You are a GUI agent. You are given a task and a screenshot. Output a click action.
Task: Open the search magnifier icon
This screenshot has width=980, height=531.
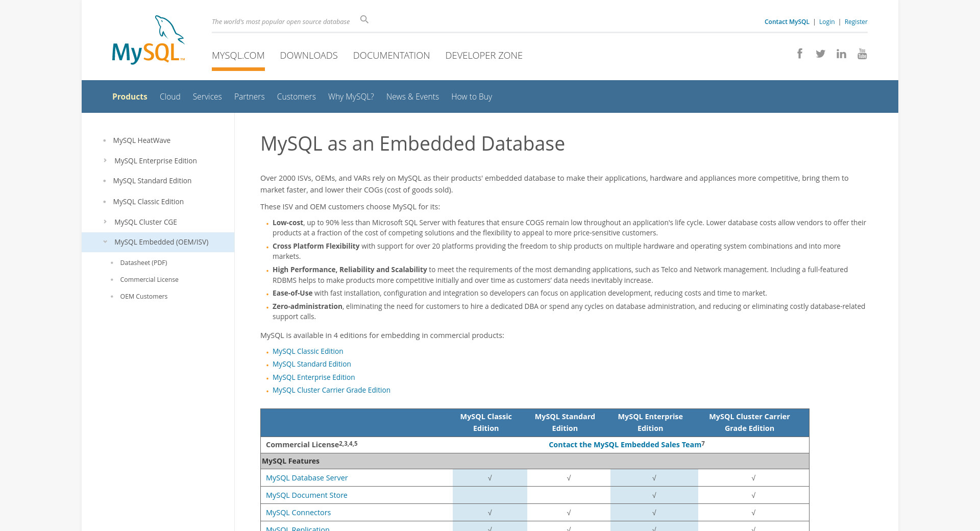click(x=364, y=19)
